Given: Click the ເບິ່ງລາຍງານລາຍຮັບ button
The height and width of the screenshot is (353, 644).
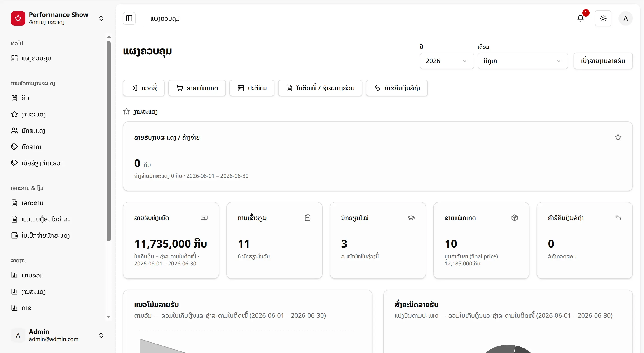Looking at the screenshot, I should coord(603,61).
